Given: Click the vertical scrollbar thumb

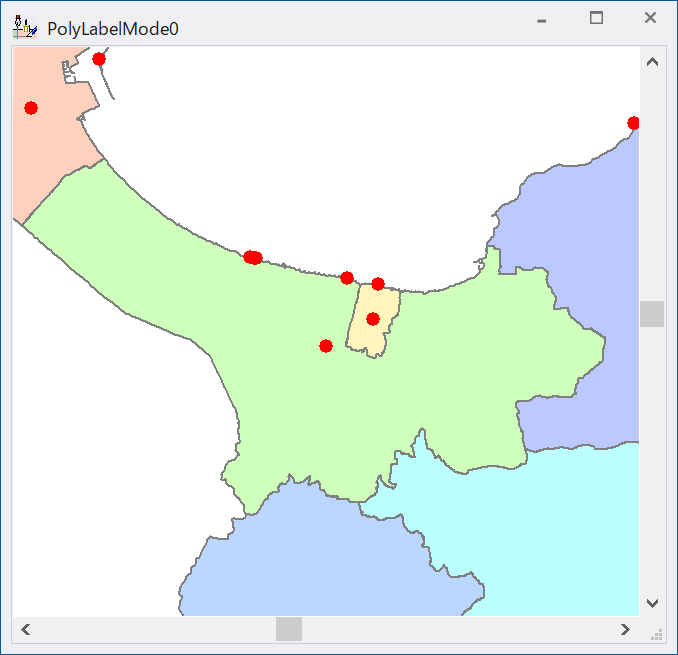Looking at the screenshot, I should pyautogui.click(x=652, y=314).
